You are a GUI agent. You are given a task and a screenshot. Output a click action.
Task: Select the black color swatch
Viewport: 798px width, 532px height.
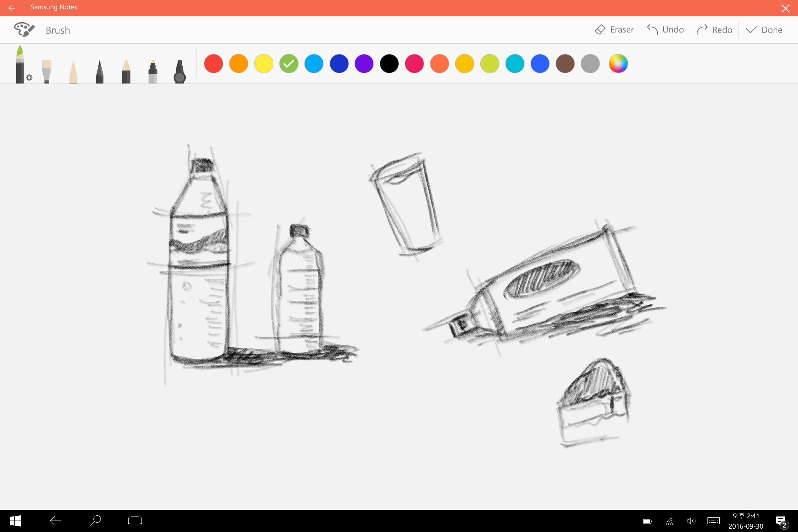389,64
